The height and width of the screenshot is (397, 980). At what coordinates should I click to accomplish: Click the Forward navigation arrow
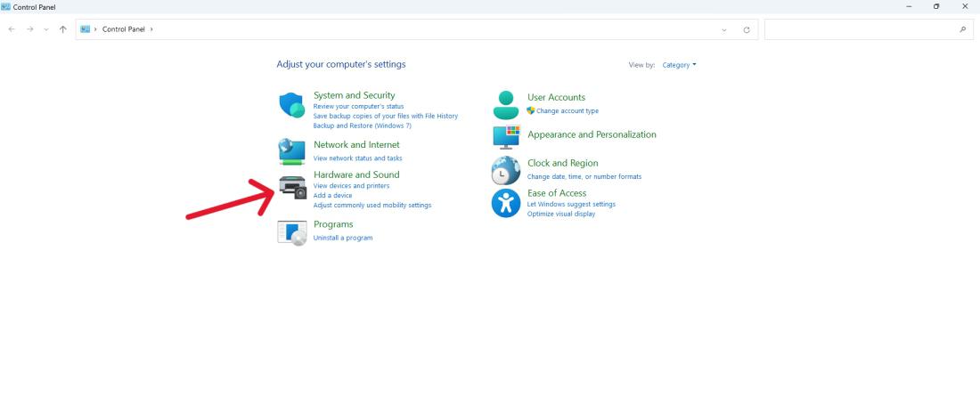coord(29,29)
